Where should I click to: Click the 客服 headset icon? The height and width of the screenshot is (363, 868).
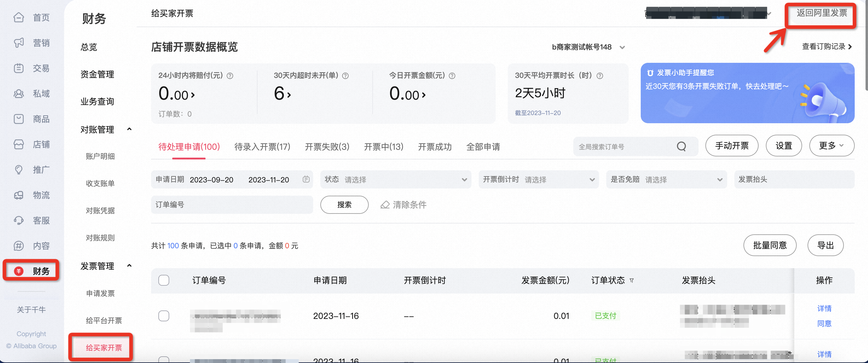click(x=19, y=220)
